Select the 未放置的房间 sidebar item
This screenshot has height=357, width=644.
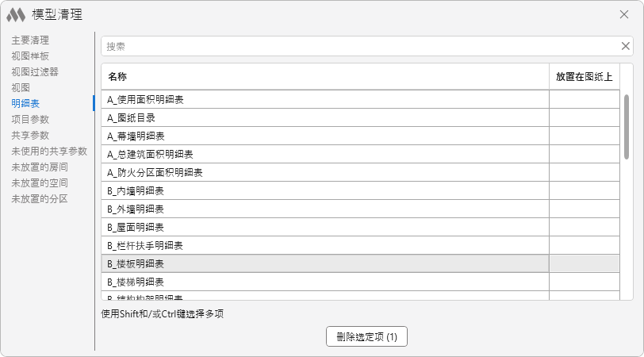[40, 167]
